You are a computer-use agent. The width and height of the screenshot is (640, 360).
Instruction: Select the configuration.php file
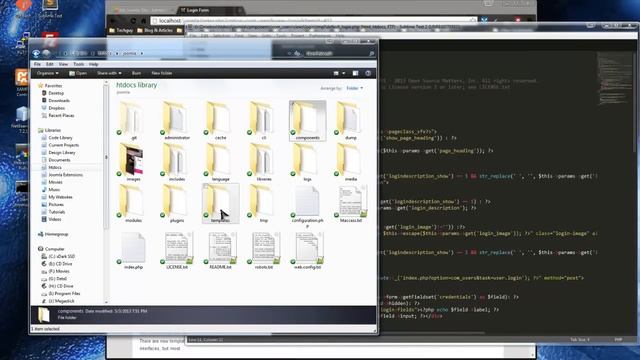click(307, 206)
